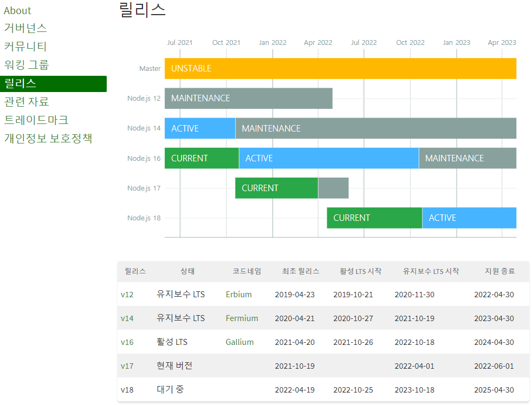Click the Master row label
Viewport: 532px width, 405px height.
tap(150, 69)
